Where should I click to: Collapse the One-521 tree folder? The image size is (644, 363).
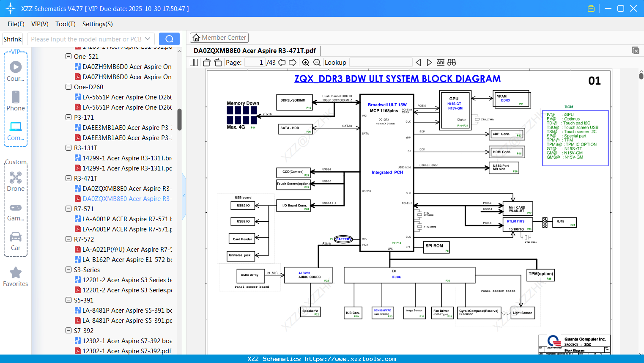(69, 56)
